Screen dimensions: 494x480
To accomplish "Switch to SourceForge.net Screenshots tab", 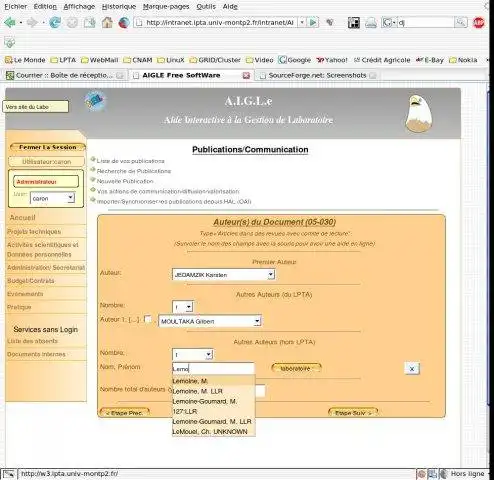I will (317, 76).
